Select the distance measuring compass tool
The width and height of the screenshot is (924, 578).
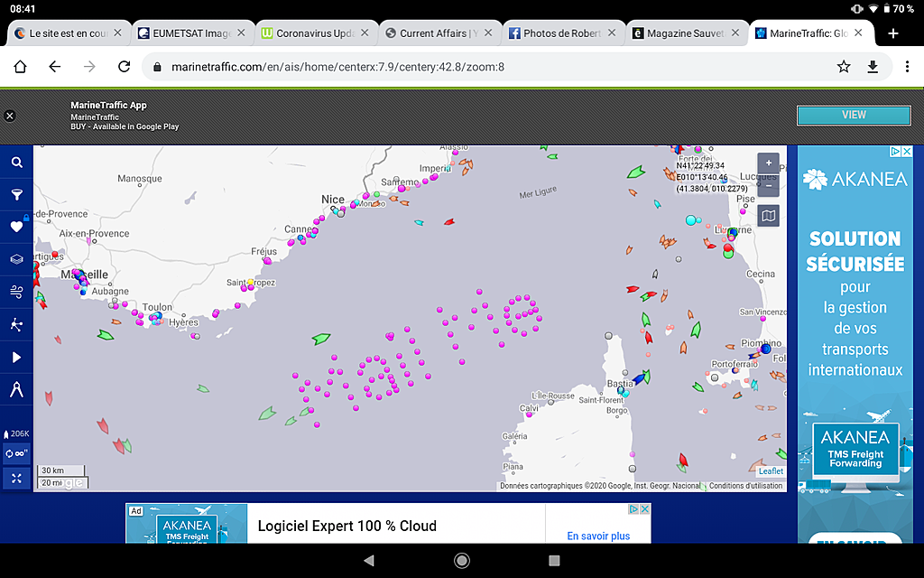tap(16, 390)
